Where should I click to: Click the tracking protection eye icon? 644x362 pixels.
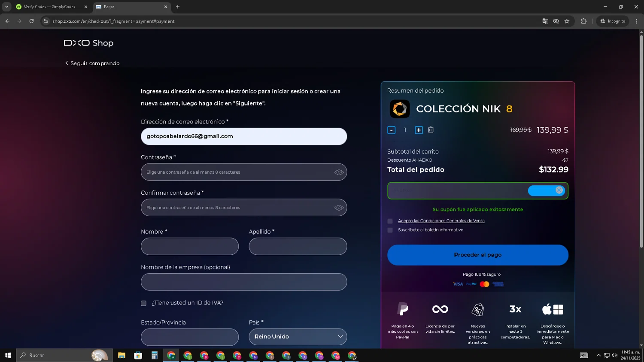coord(556,21)
